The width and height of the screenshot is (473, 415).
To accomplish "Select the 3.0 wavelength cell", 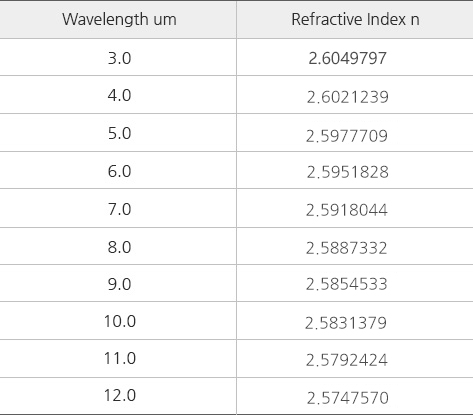I will click(119, 58).
